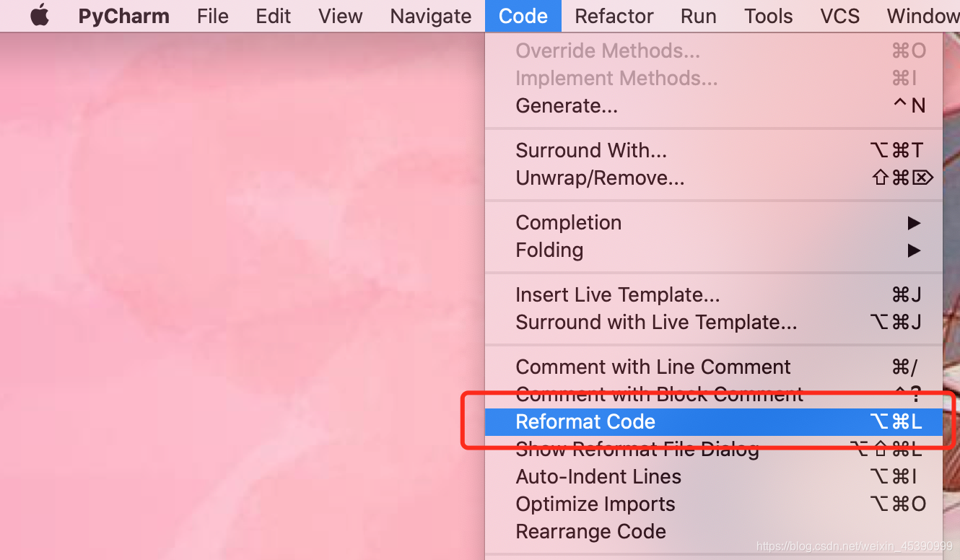Select Reformat Code
This screenshot has height=560, width=960.
[x=585, y=421]
